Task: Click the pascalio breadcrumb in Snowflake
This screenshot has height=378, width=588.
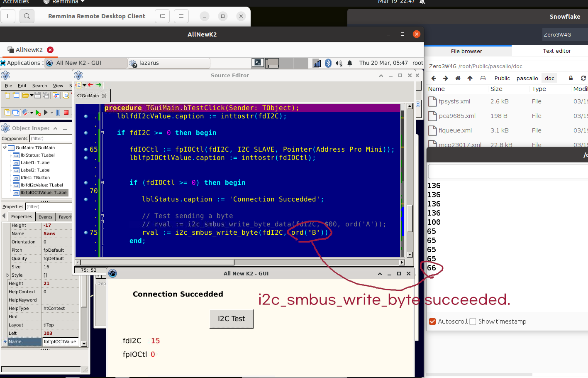Action: point(527,78)
